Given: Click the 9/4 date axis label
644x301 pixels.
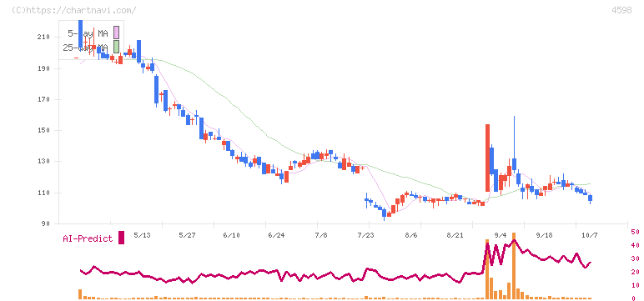Looking at the screenshot, I should 501,235.
